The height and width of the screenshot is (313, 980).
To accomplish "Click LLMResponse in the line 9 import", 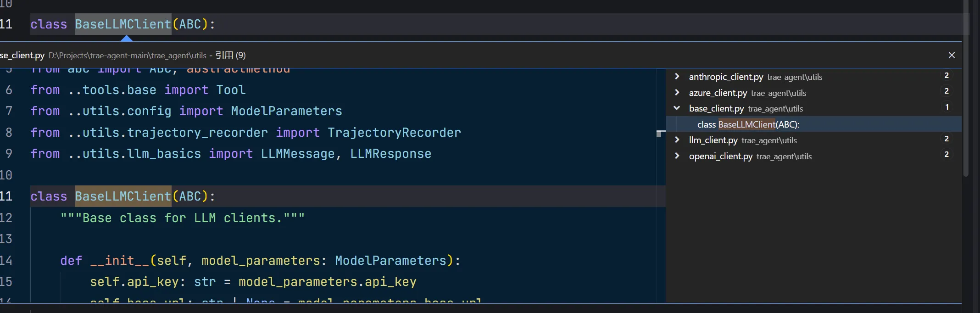I will coord(390,154).
